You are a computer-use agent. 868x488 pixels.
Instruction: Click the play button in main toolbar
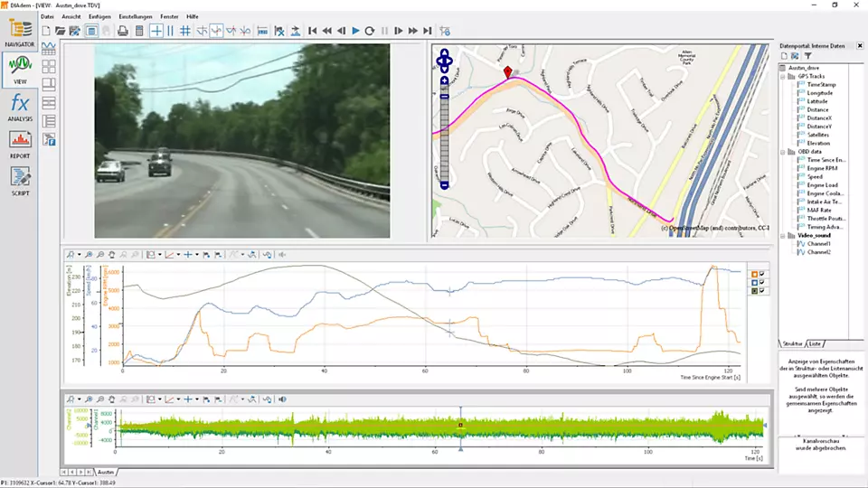click(x=356, y=31)
